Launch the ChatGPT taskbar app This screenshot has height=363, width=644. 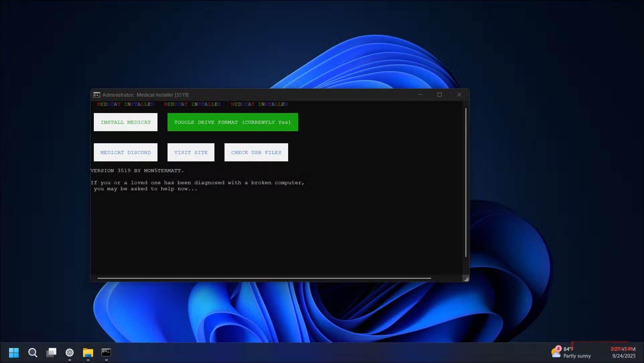[x=70, y=353]
